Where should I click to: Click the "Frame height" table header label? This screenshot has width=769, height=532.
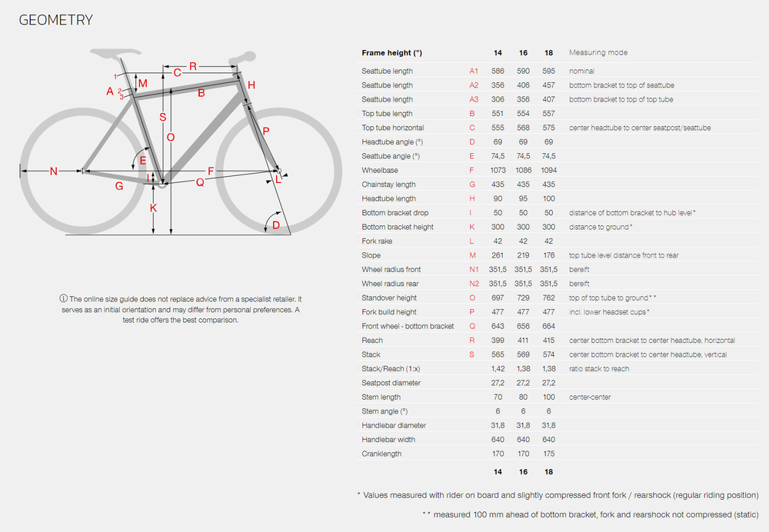pyautogui.click(x=392, y=53)
